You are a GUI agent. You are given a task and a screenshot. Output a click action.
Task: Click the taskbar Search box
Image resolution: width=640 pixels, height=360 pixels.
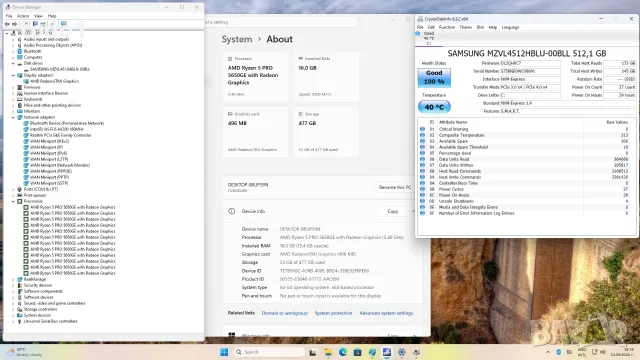coord(269,352)
